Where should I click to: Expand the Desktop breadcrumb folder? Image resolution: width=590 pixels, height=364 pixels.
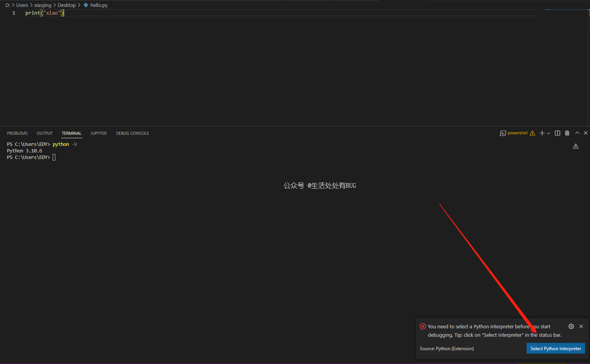pos(66,5)
